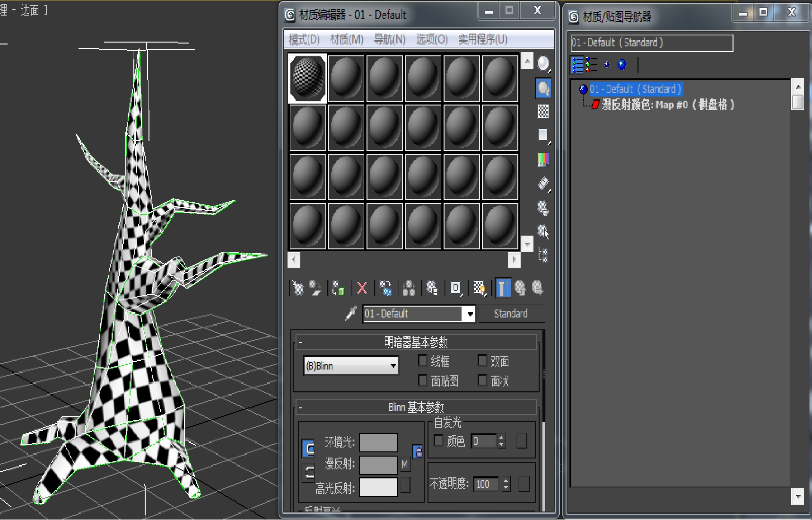Click the Video Color Check icon

point(543,159)
